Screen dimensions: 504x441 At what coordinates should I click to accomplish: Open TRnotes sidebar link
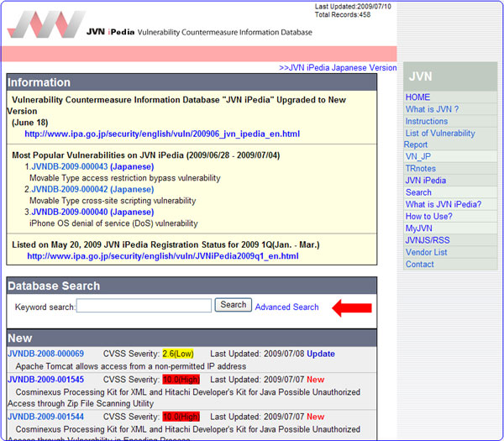(x=421, y=169)
